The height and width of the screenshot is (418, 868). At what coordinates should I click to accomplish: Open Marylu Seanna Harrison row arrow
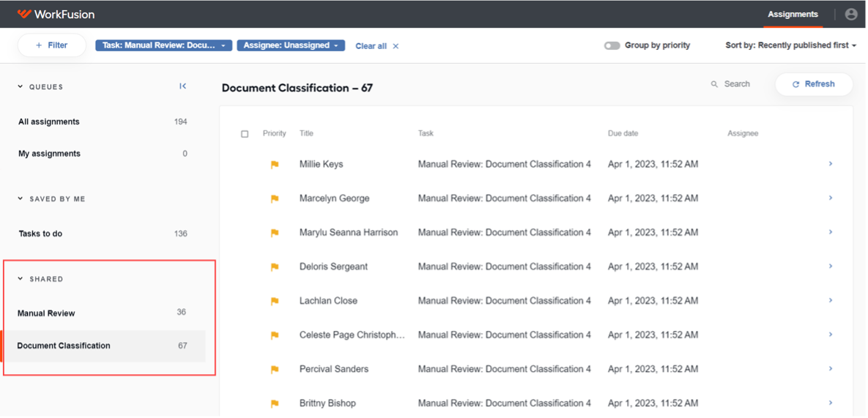coord(831,232)
